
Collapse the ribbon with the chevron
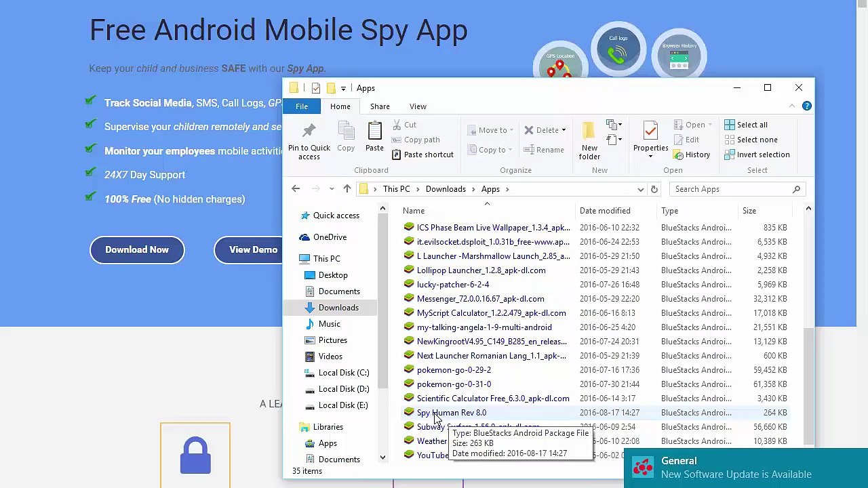791,106
